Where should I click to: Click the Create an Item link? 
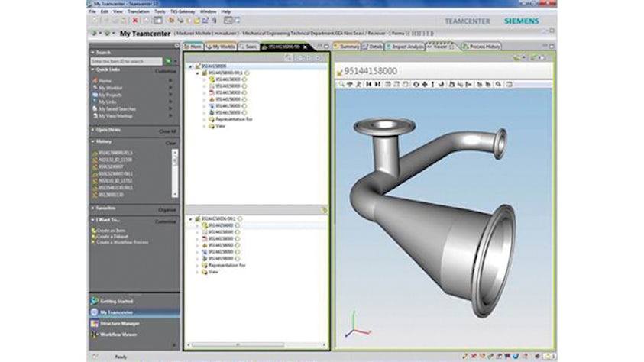coord(108,231)
